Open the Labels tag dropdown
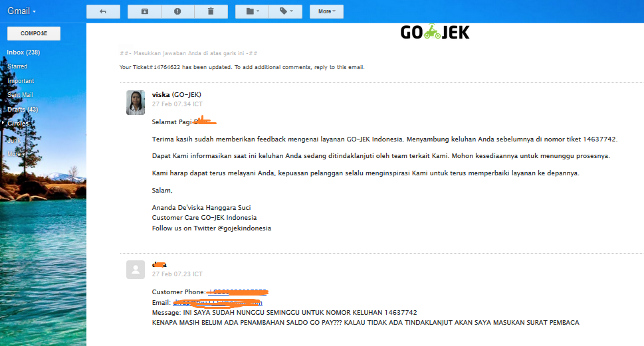Screen dimensions: 644x346 [286, 11]
